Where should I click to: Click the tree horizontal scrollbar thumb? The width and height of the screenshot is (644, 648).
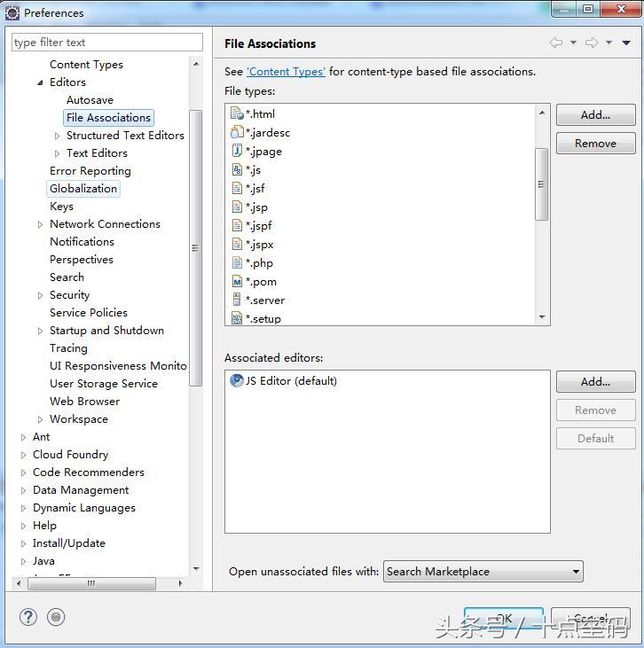[x=91, y=583]
